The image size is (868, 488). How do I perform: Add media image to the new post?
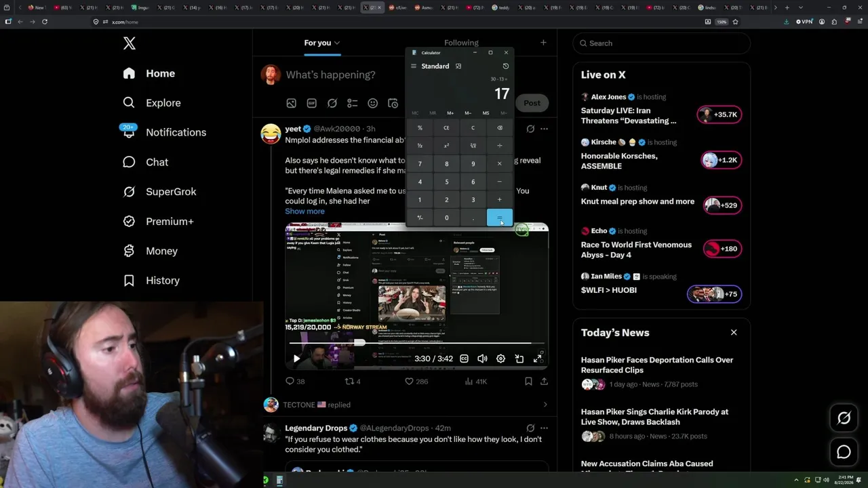[291, 103]
